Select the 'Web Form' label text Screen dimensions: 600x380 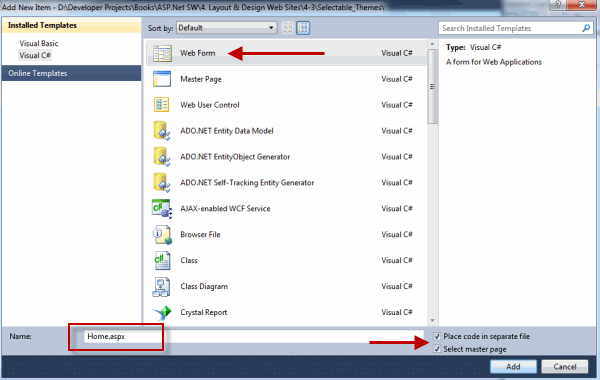[197, 53]
